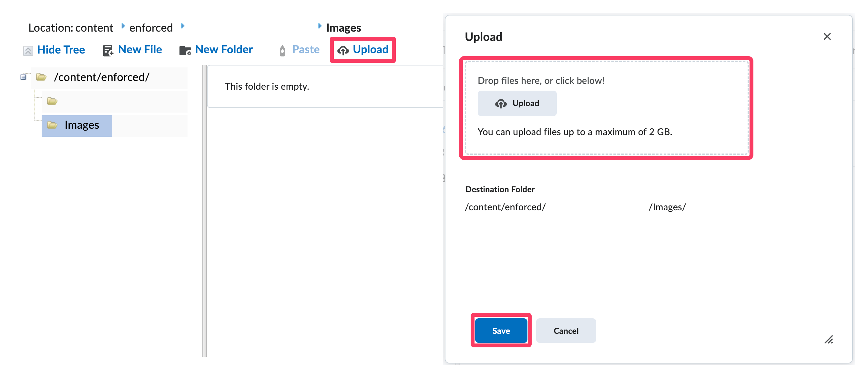Click the toolbar Upload cloud icon
The width and height of the screenshot is (868, 378).
[x=343, y=51]
